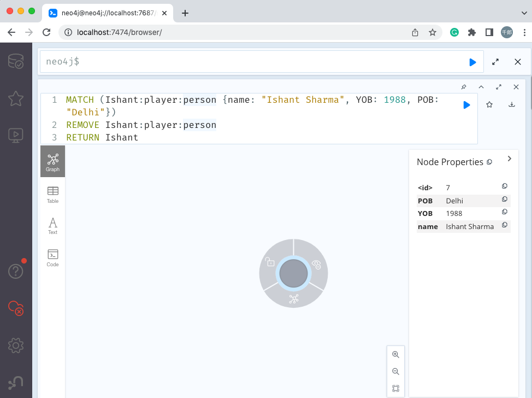The height and width of the screenshot is (398, 532).
Task: Bookmark this page with the star
Action: 432,32
